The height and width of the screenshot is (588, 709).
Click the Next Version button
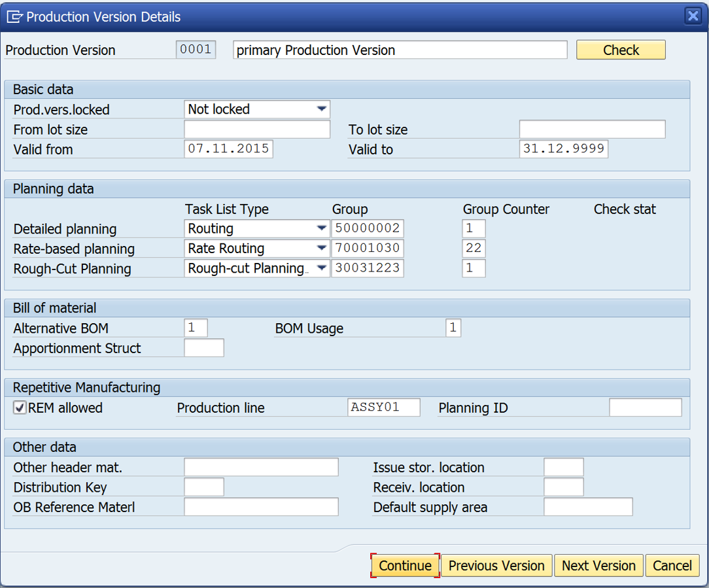point(598,565)
